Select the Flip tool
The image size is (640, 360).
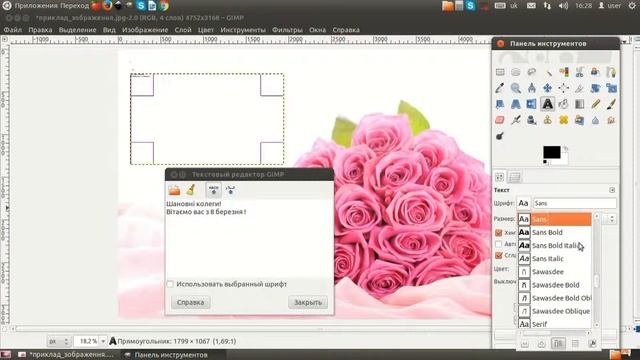coord(531,104)
